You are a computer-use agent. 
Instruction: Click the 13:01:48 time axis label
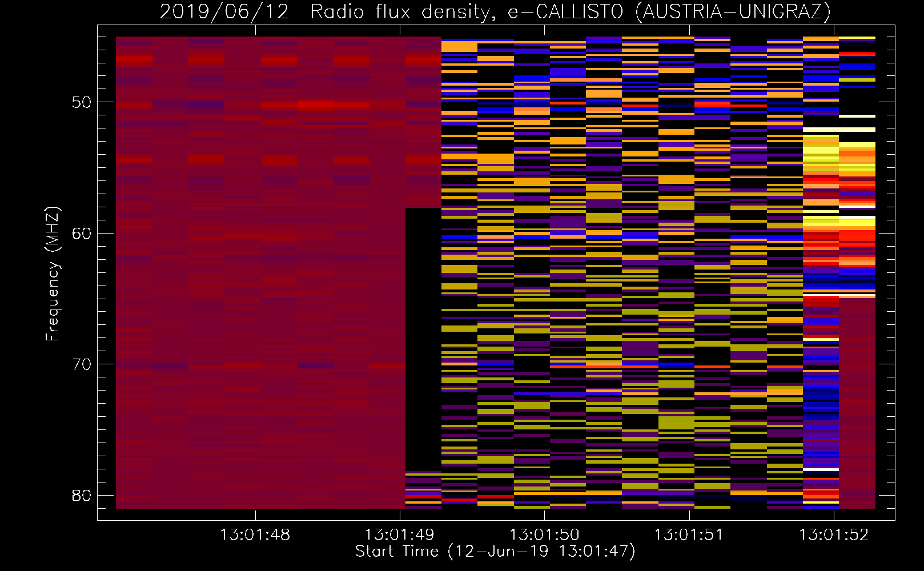255,535
